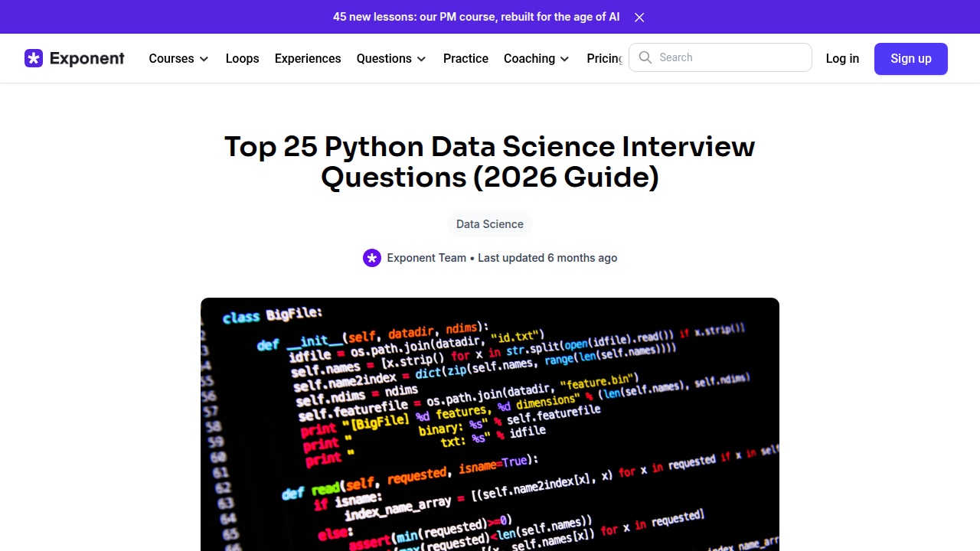980x551 pixels.
Task: Open the Loops page
Action: click(x=242, y=59)
